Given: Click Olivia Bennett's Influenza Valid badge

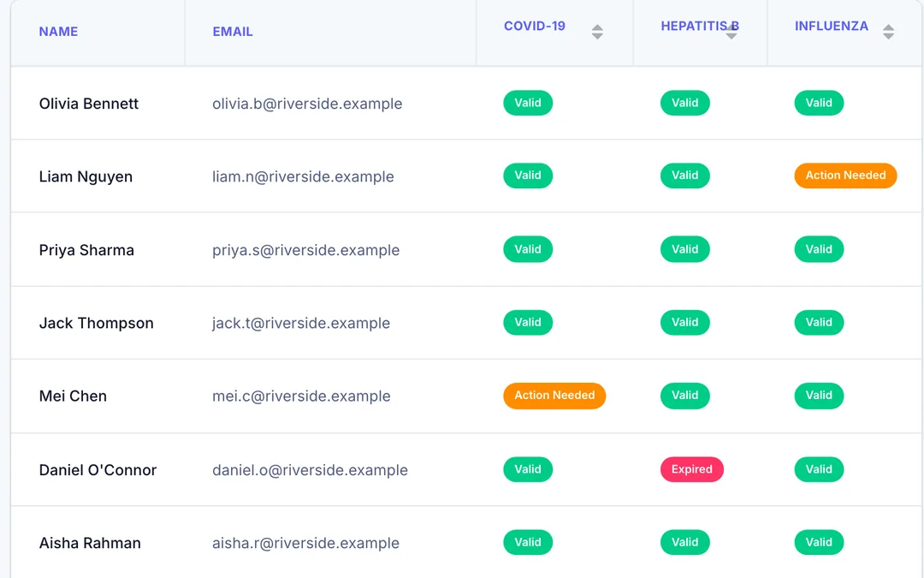Looking at the screenshot, I should (819, 104).
